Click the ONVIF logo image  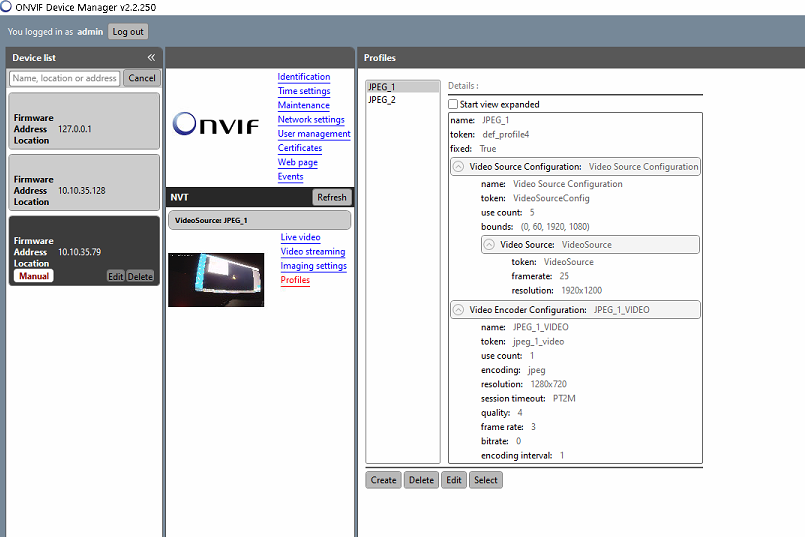216,124
